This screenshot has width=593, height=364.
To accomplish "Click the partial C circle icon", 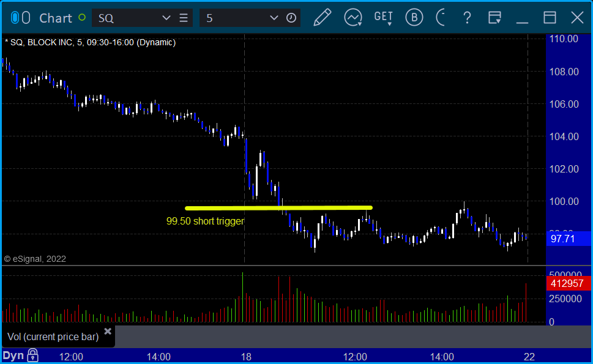I will pyautogui.click(x=440, y=17).
